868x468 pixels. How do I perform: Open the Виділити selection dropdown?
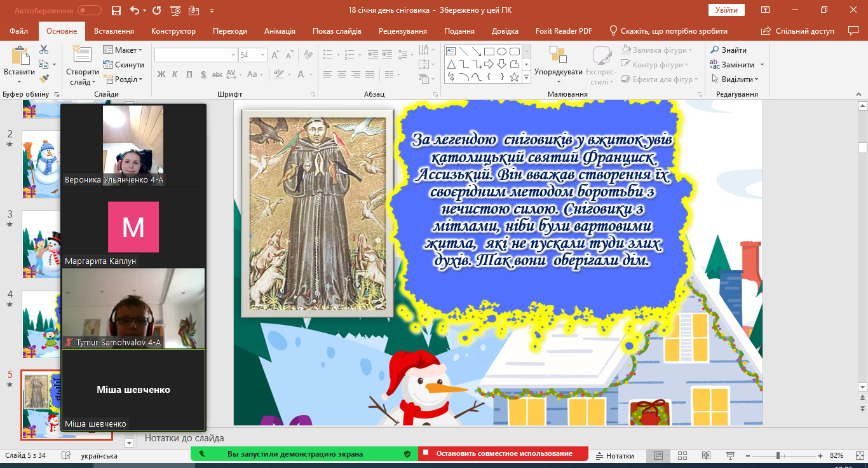pos(735,79)
